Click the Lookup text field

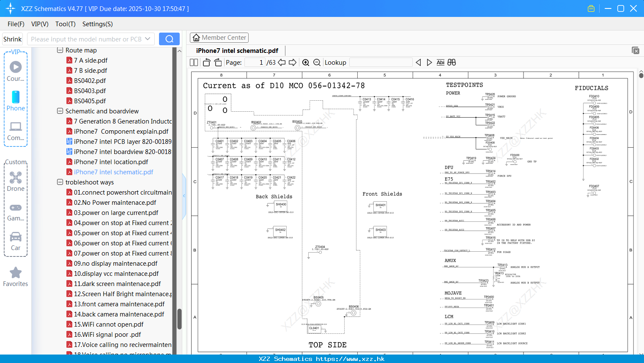click(381, 63)
